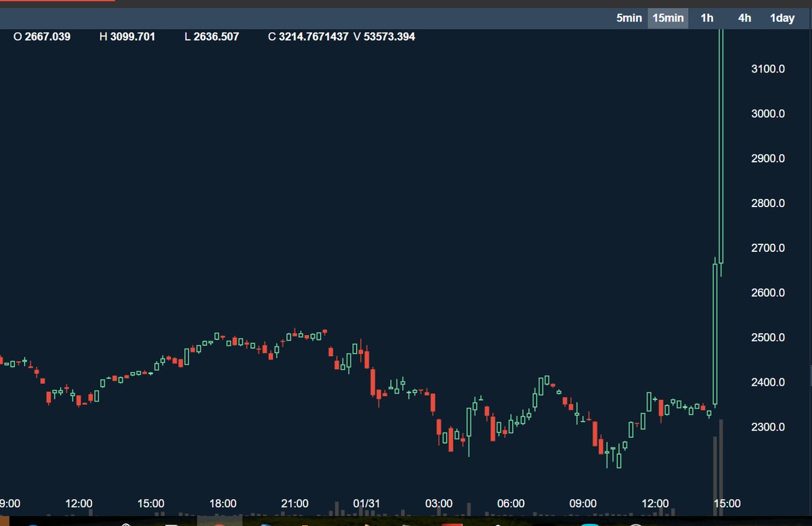Click the low value L 2636.507
This screenshot has width=812, height=526.
(212, 37)
